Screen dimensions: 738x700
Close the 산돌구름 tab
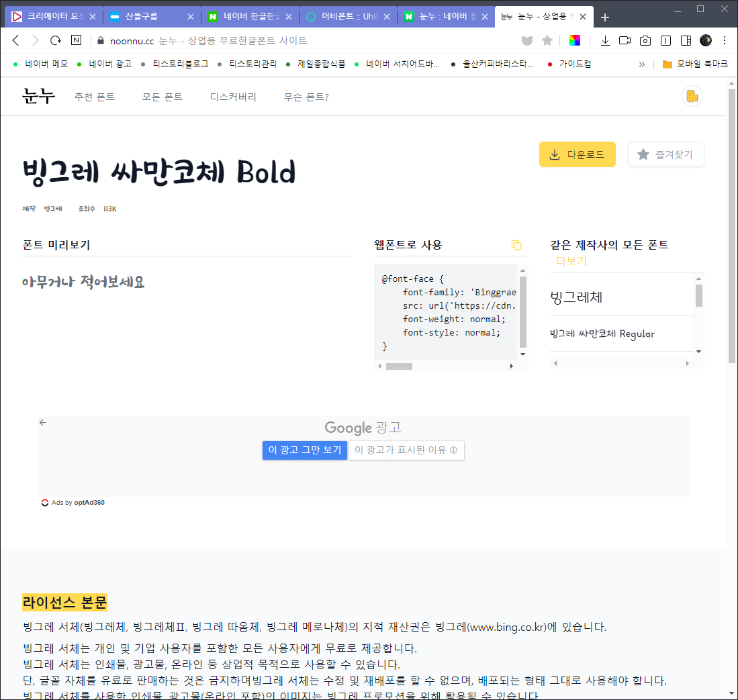pos(191,17)
